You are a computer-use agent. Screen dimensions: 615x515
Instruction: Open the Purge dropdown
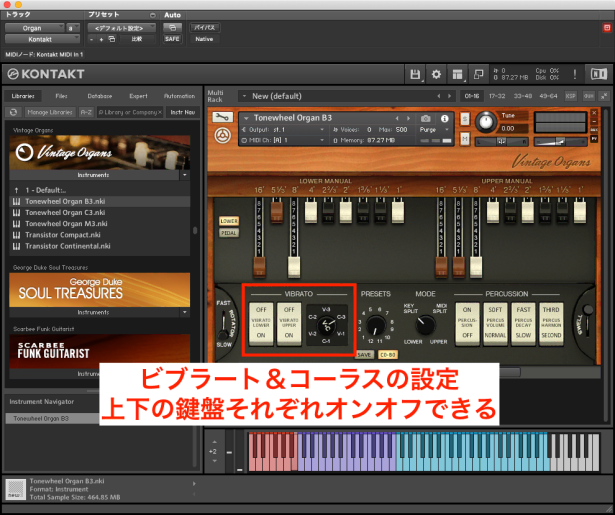coord(434,129)
